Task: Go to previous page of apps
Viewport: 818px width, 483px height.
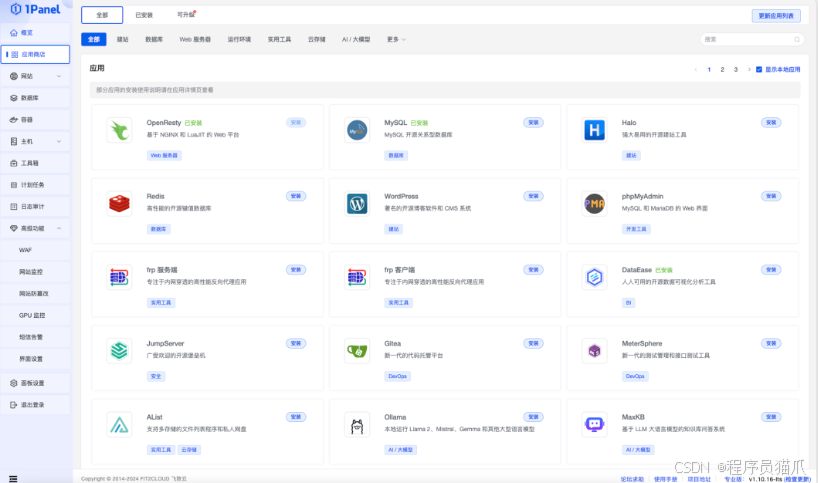Action: click(x=695, y=69)
